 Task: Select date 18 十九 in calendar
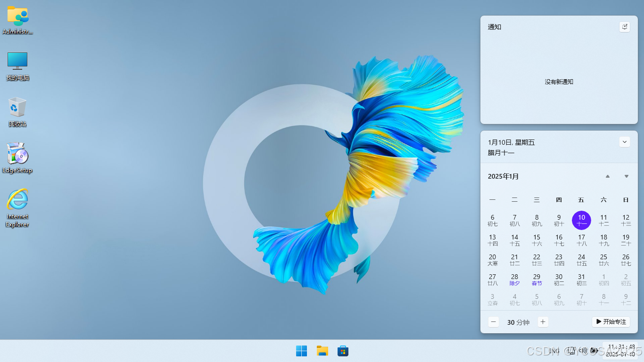click(603, 240)
